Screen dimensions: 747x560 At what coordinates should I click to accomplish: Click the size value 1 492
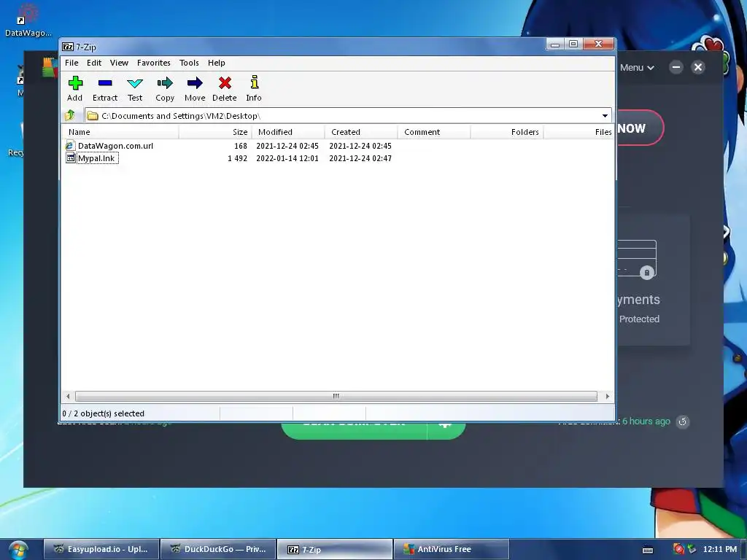[237, 158]
